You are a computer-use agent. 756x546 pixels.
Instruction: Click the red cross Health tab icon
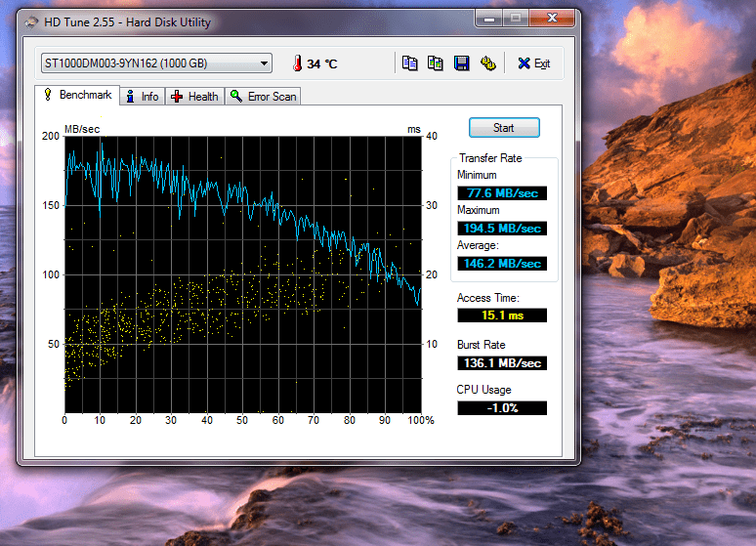click(x=177, y=97)
